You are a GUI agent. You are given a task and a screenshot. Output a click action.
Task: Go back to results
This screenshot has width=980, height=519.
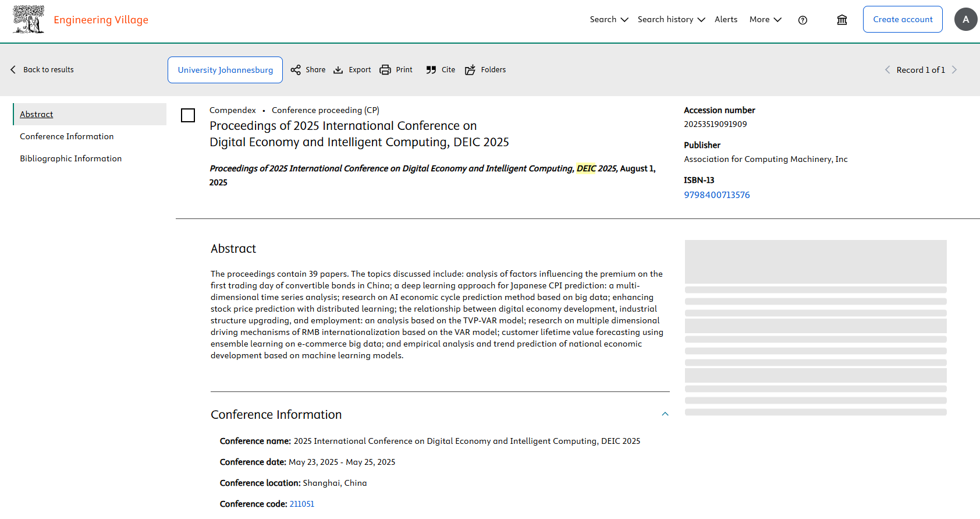tap(42, 70)
